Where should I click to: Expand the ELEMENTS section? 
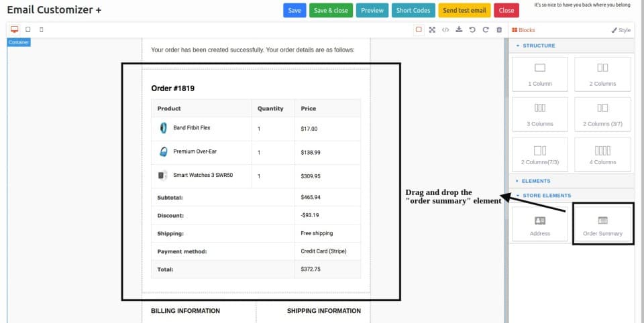point(572,180)
